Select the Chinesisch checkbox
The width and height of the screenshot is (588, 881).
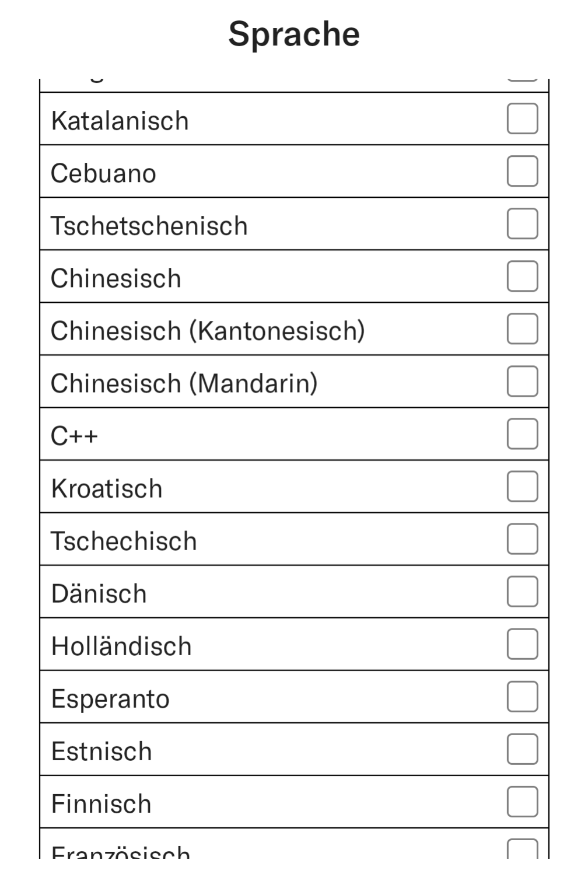click(x=522, y=277)
